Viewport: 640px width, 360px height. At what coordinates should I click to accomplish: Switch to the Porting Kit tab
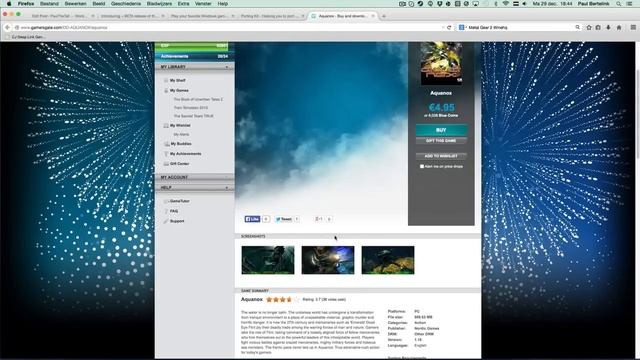coord(272,16)
